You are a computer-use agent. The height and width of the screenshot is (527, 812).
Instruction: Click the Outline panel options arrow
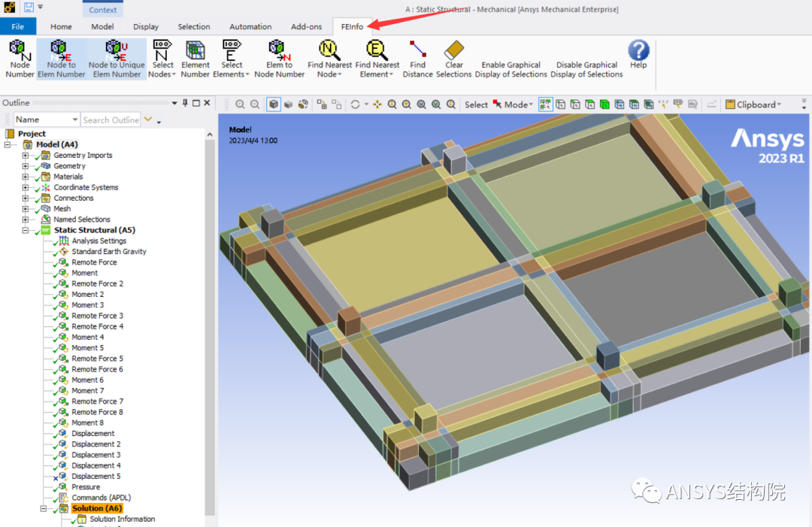click(174, 103)
